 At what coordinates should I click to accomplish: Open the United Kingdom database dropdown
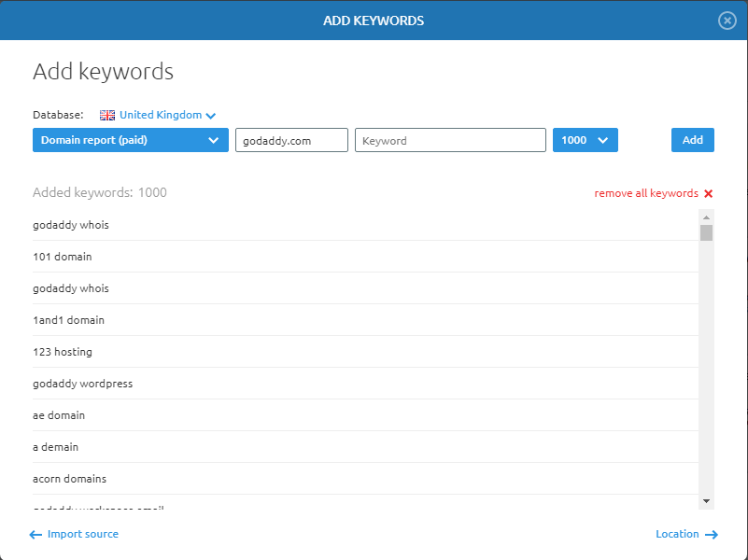coord(167,115)
